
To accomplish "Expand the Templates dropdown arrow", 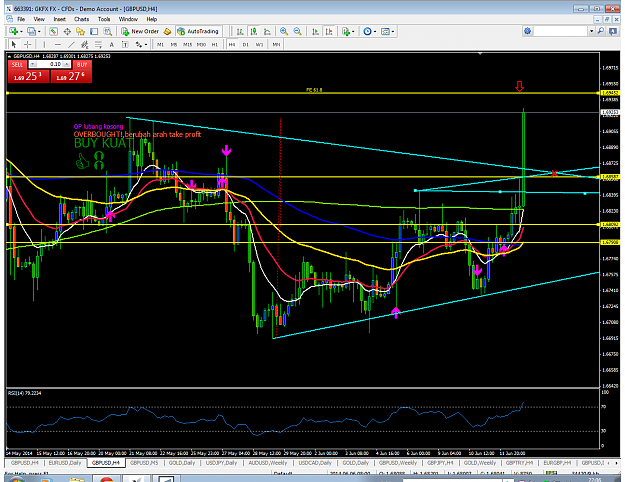I will point(393,31).
